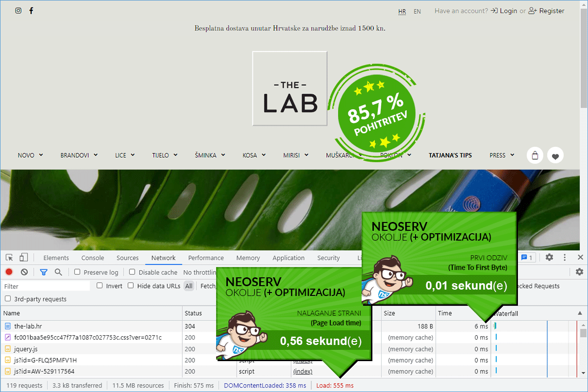Open DevTools settings gear

pyautogui.click(x=549, y=258)
